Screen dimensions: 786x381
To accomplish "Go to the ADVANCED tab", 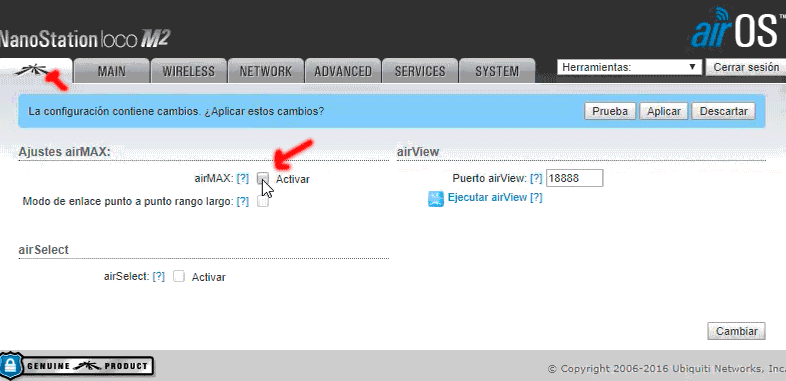I will click(343, 71).
